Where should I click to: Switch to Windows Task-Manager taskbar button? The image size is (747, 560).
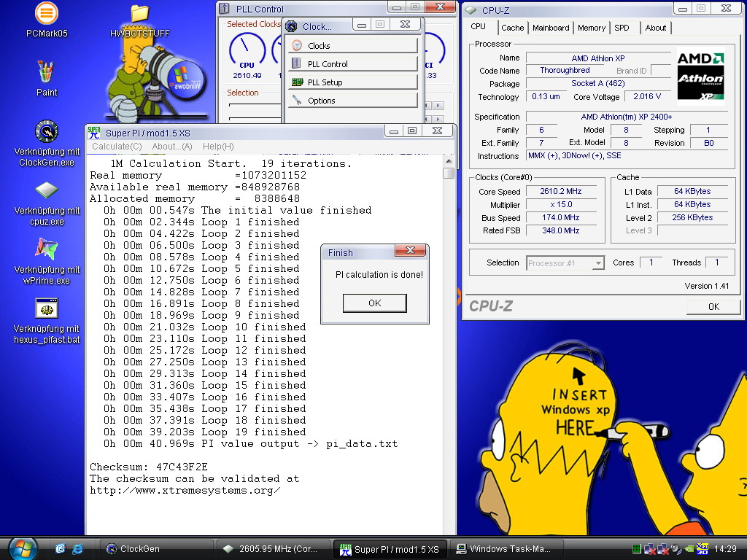(507, 549)
